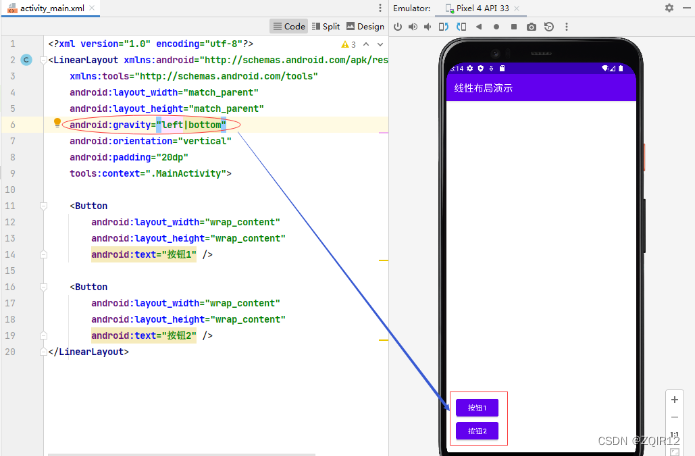This screenshot has width=695, height=456.
Task: Click the android:text="按钮1" attribute
Action: (x=144, y=254)
